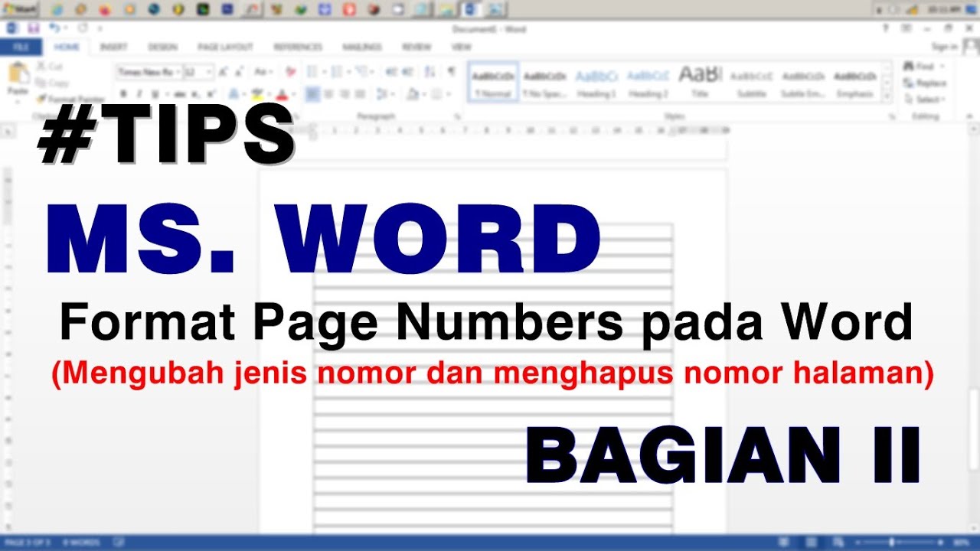Expand the Paste options arrow
Viewport: 980px width, 551px height.
click(x=18, y=101)
